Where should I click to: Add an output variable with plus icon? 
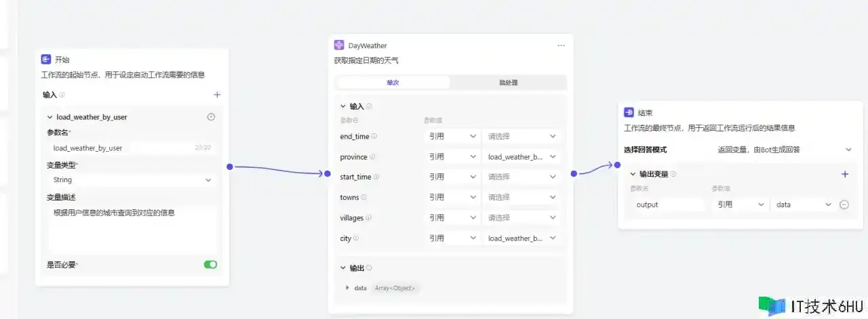(x=844, y=174)
